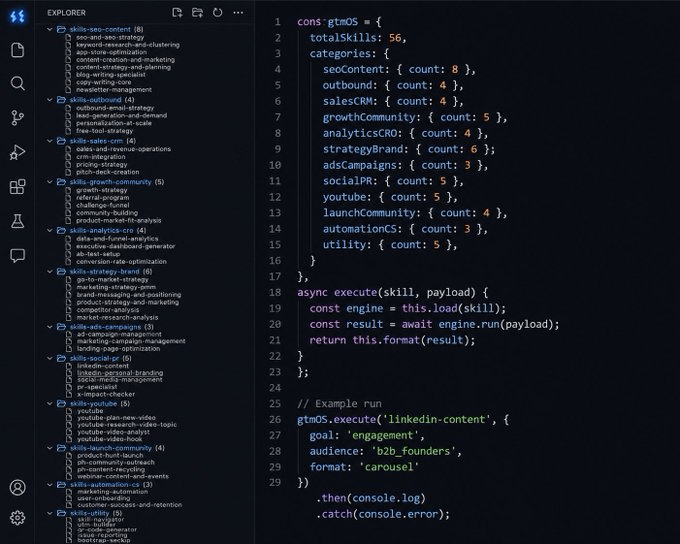Open the go-to-market-strategy file
This screenshot has width=680, height=544.
click(112, 280)
